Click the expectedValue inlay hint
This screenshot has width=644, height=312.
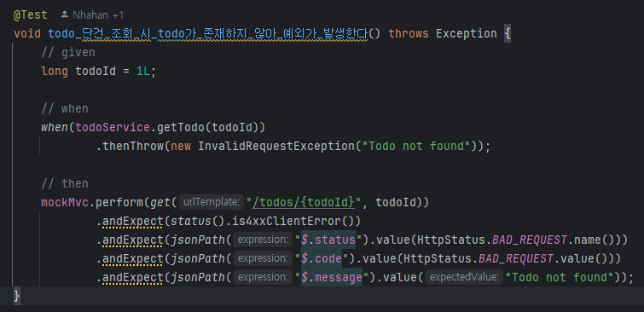pos(465,278)
